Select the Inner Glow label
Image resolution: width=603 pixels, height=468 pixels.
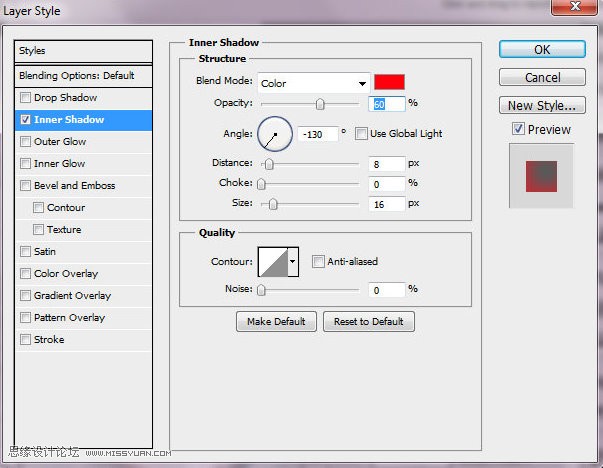[x=60, y=163]
